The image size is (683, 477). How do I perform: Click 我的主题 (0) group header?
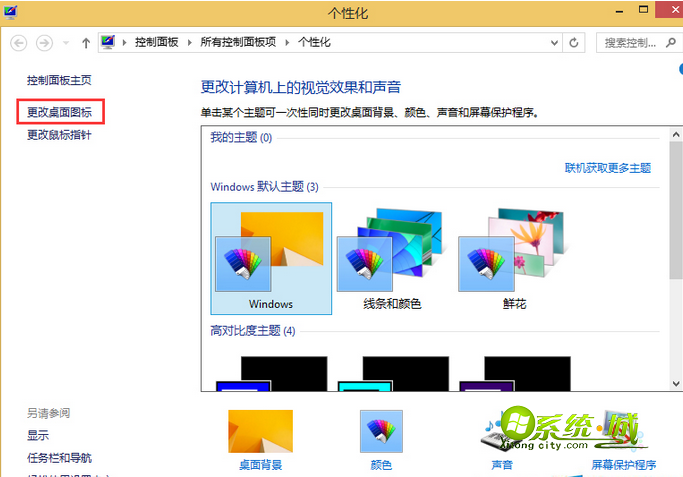(x=241, y=138)
